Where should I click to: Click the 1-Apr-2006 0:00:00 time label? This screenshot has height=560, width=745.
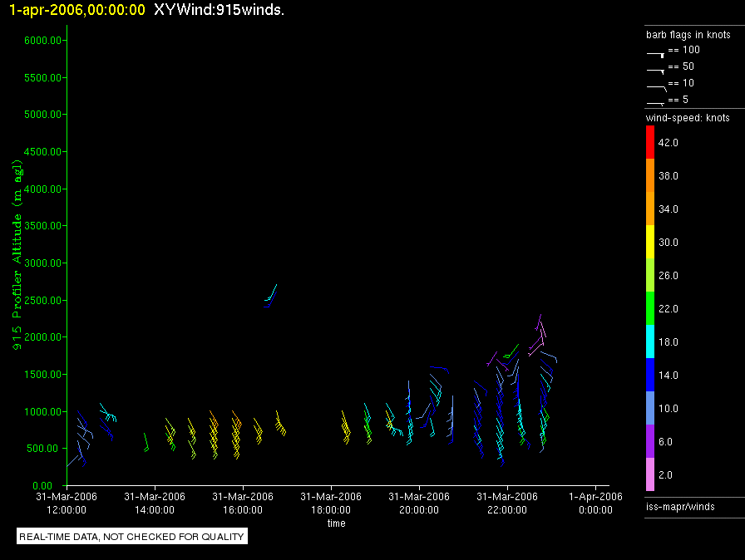(595, 503)
